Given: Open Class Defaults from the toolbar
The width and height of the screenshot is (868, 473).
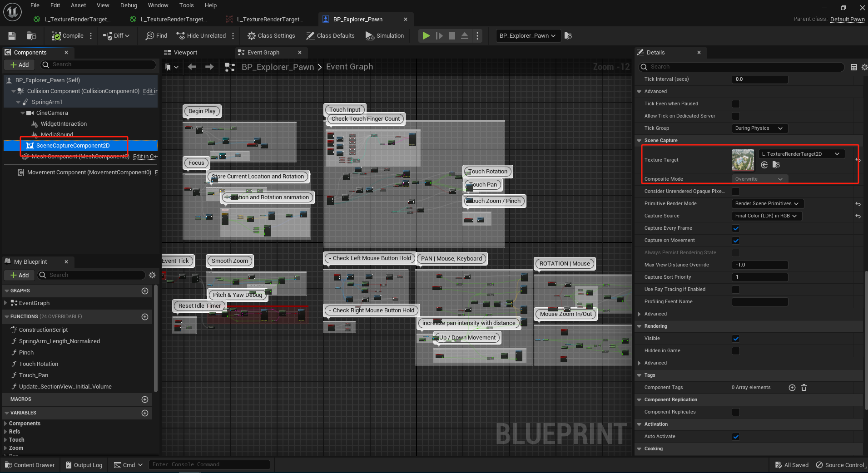Looking at the screenshot, I should 330,35.
